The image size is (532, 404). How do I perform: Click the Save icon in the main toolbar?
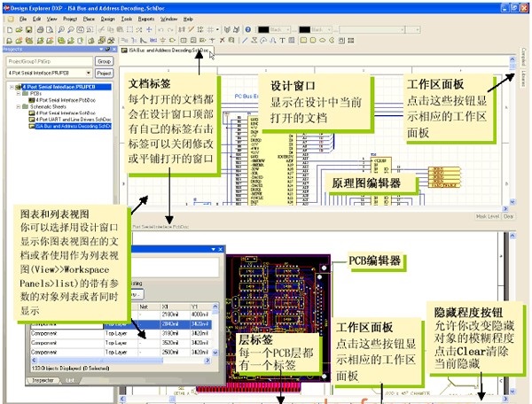pos(27,29)
